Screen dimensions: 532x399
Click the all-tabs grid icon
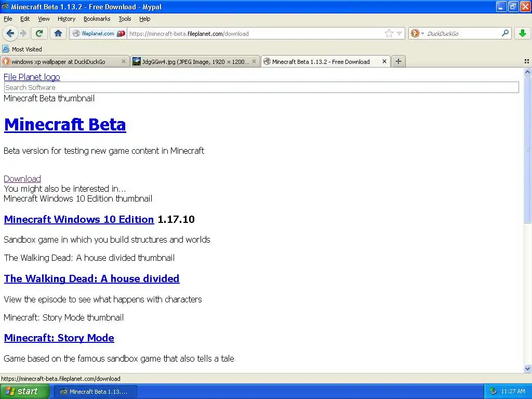(527, 61)
